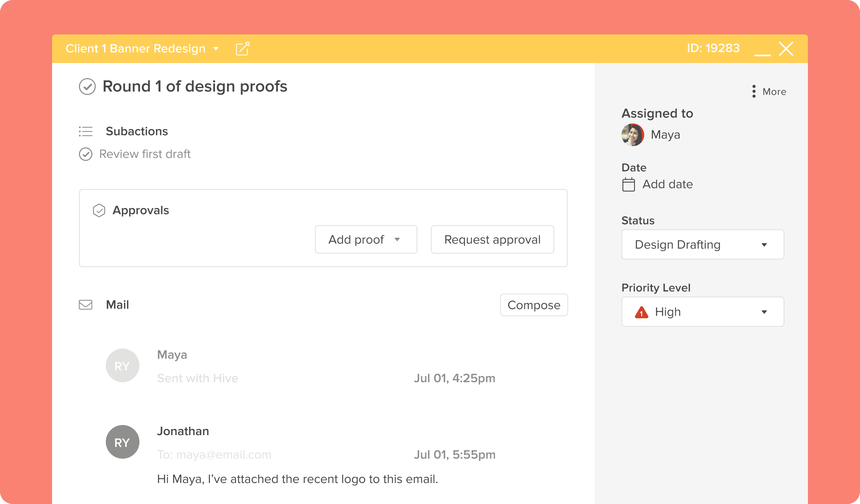This screenshot has width=860, height=504.
Task: Click Maya's assignee avatar photo
Action: click(632, 135)
